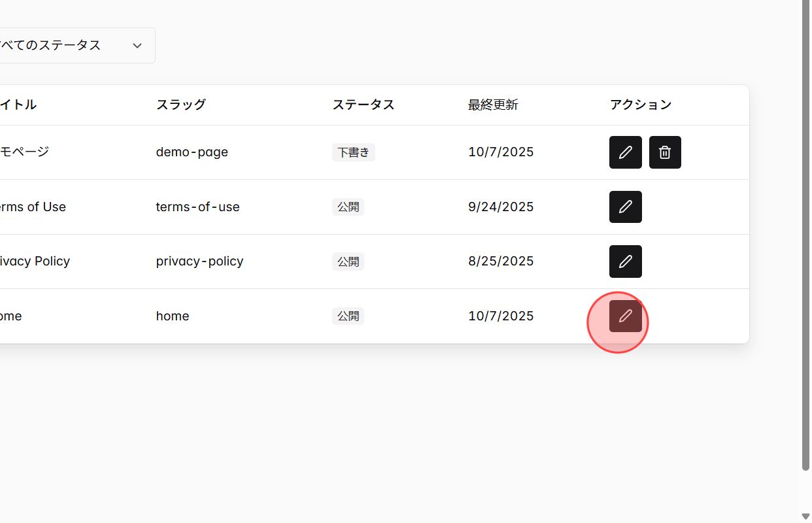The image size is (812, 523).
Task: Click the ステータス column header
Action: point(364,105)
